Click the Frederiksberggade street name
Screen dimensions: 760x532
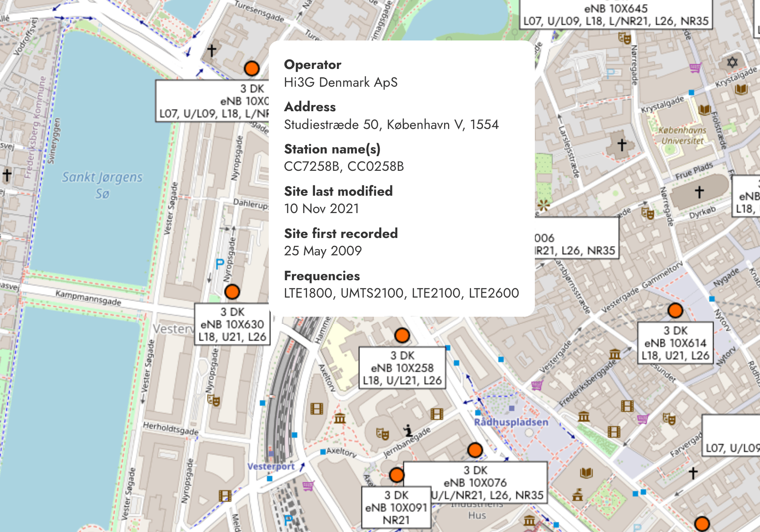(588, 383)
